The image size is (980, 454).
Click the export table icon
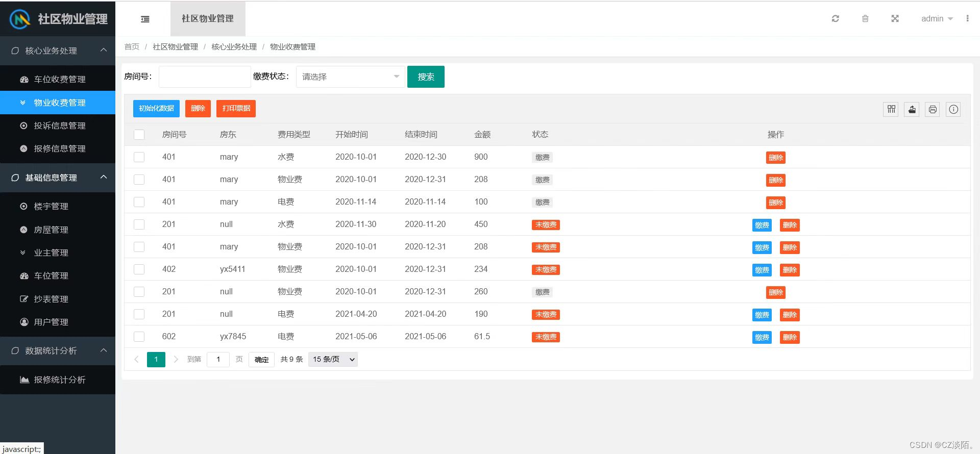912,109
